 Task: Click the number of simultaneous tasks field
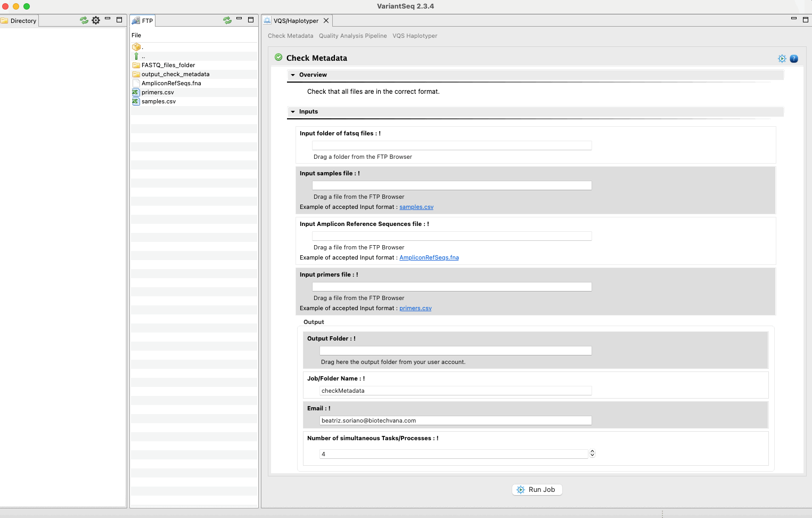click(x=454, y=454)
